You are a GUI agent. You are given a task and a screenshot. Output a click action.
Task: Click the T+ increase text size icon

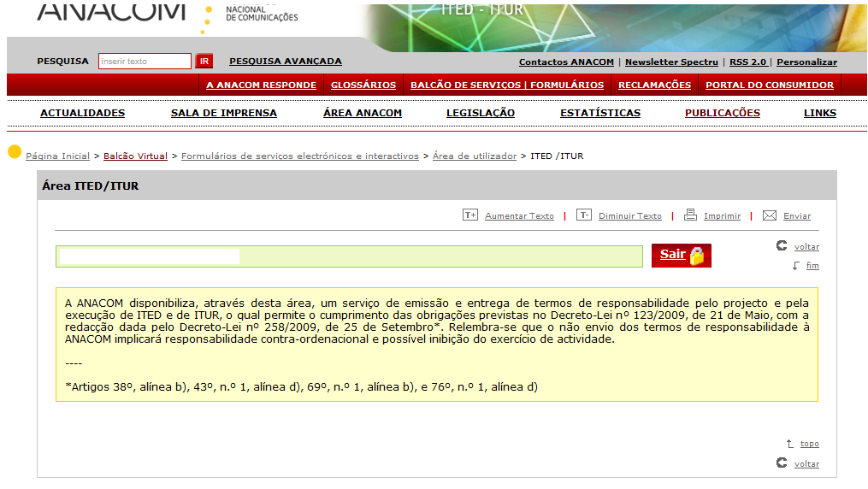point(469,215)
